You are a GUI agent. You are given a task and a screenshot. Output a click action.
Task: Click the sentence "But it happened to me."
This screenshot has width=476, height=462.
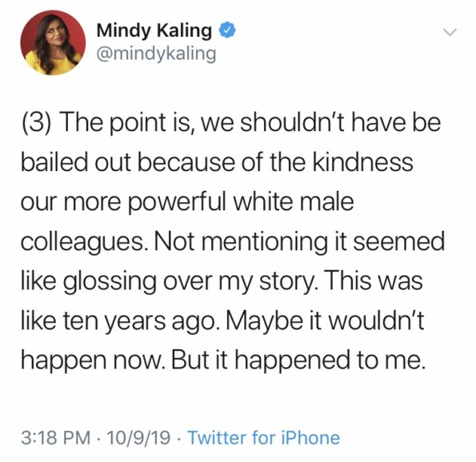pos(297,360)
